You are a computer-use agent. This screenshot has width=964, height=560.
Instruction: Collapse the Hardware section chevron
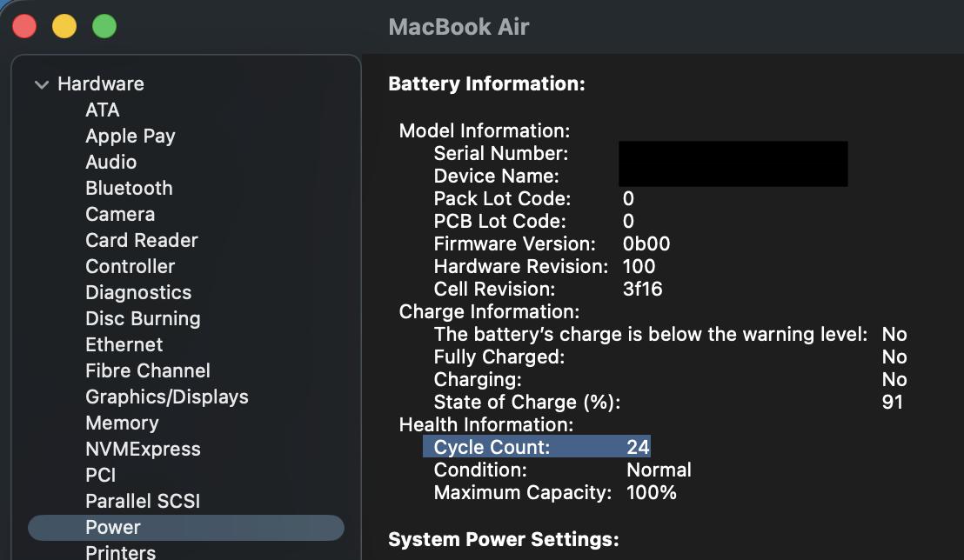point(41,84)
